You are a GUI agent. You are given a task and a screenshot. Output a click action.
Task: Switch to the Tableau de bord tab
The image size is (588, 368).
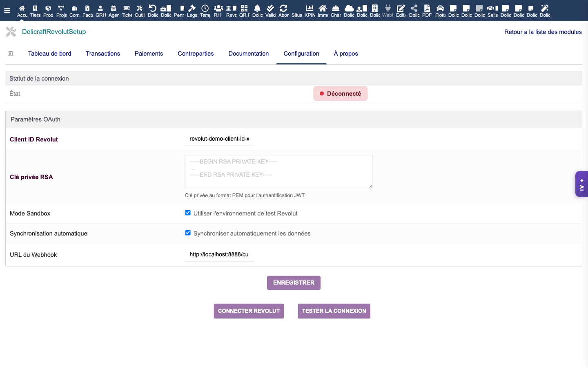click(x=49, y=54)
